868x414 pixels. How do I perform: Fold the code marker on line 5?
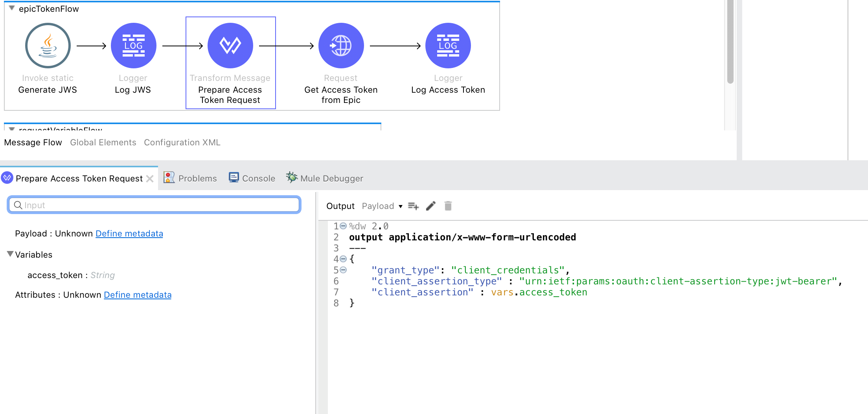click(343, 270)
